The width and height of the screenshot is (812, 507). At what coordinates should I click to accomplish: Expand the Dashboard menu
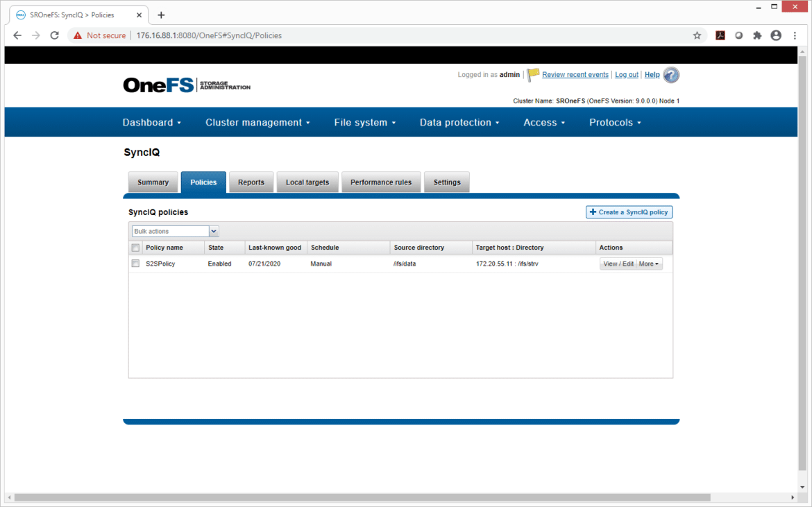pyautogui.click(x=152, y=123)
